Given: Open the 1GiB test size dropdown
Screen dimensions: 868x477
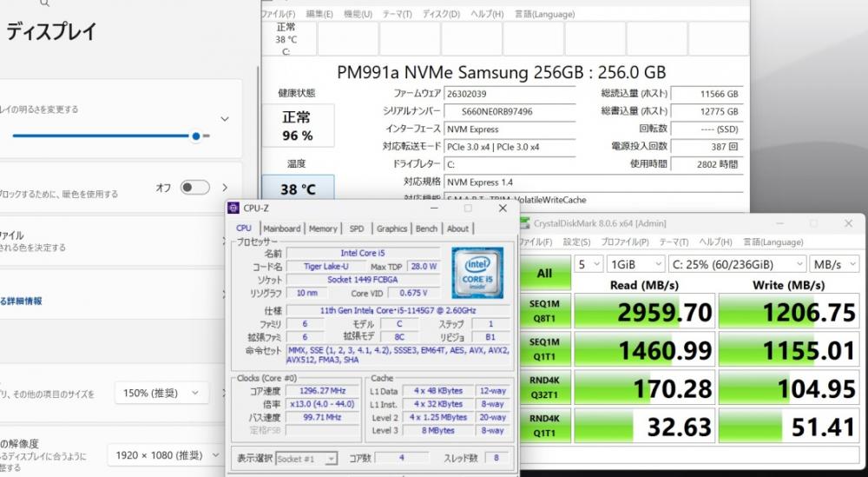Looking at the screenshot, I should coord(636,264).
